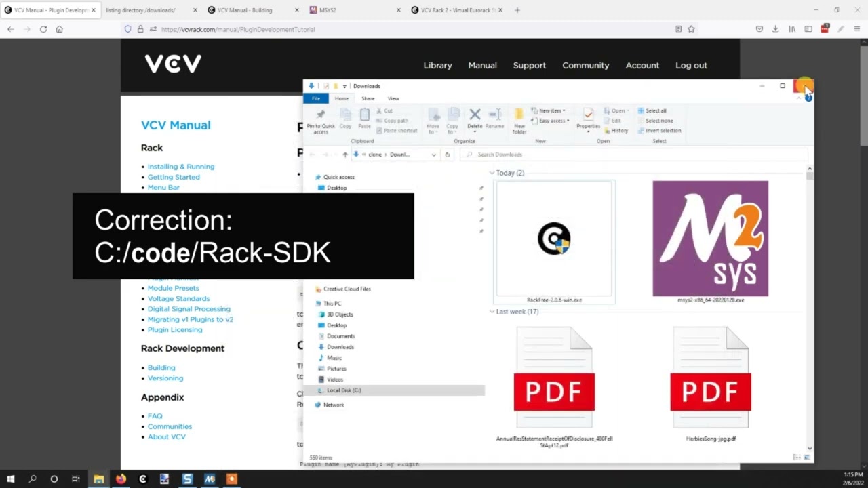Viewport: 868px width, 488px height.
Task: Collapse the Explorer ribbon with chevron
Action: coord(800,98)
